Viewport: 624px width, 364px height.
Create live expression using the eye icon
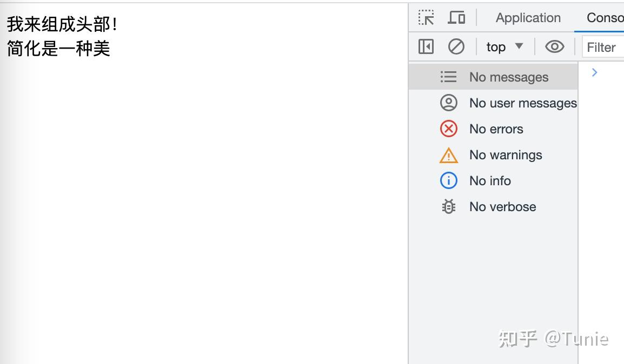554,47
